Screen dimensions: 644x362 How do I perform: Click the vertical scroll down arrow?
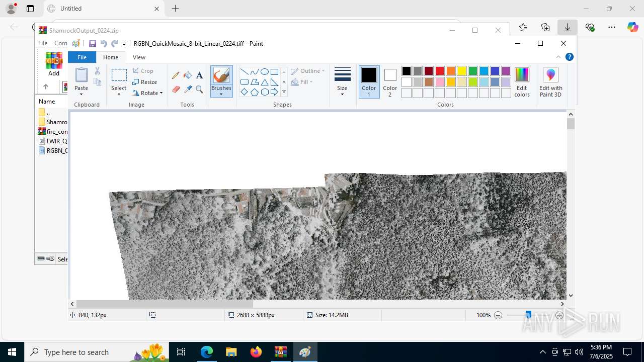571,296
